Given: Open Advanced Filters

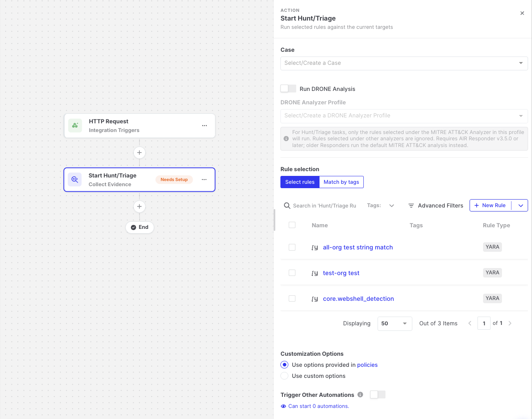Looking at the screenshot, I should click(436, 206).
